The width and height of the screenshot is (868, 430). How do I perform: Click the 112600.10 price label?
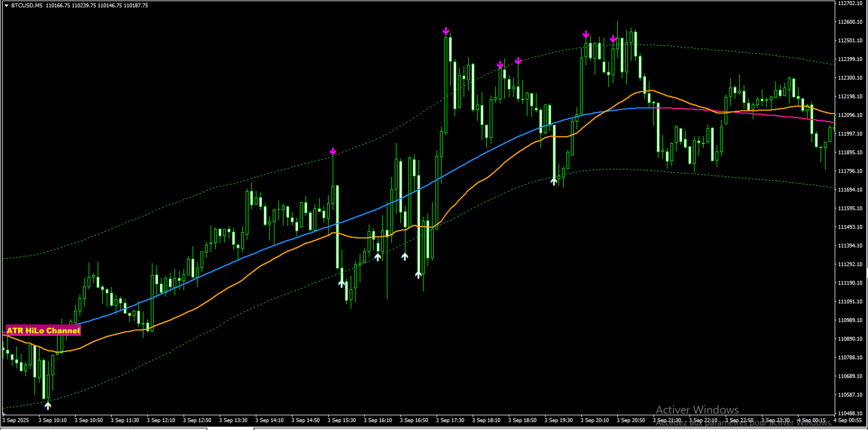(851, 22)
